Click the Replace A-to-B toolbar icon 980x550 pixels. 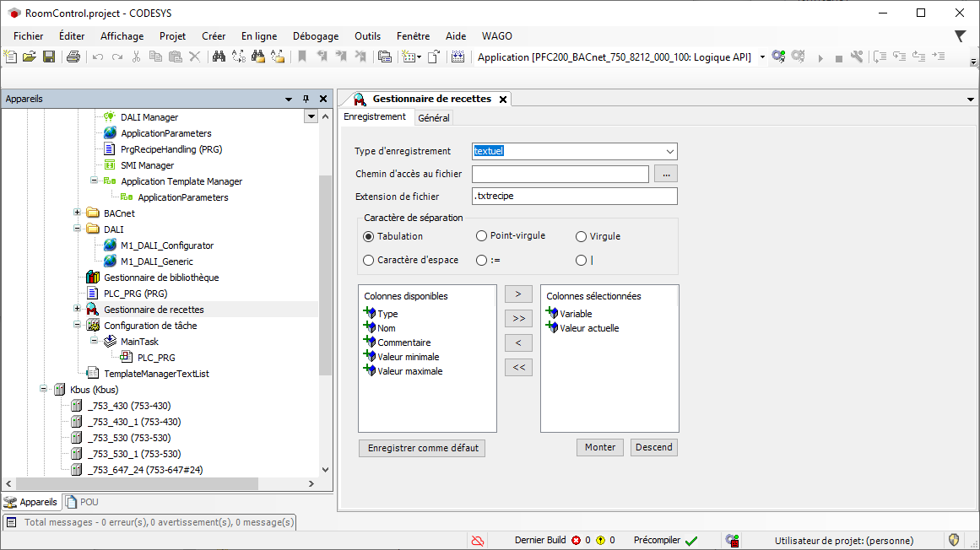239,57
